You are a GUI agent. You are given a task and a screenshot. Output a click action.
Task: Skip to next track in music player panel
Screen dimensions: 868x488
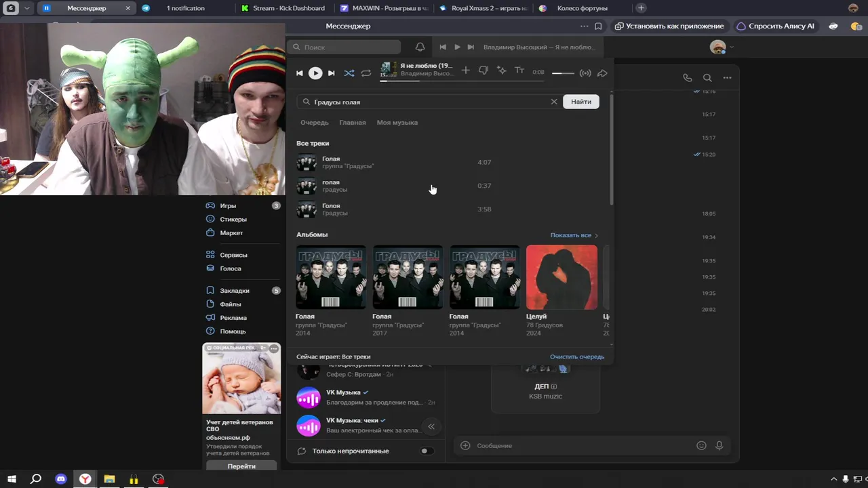click(332, 73)
